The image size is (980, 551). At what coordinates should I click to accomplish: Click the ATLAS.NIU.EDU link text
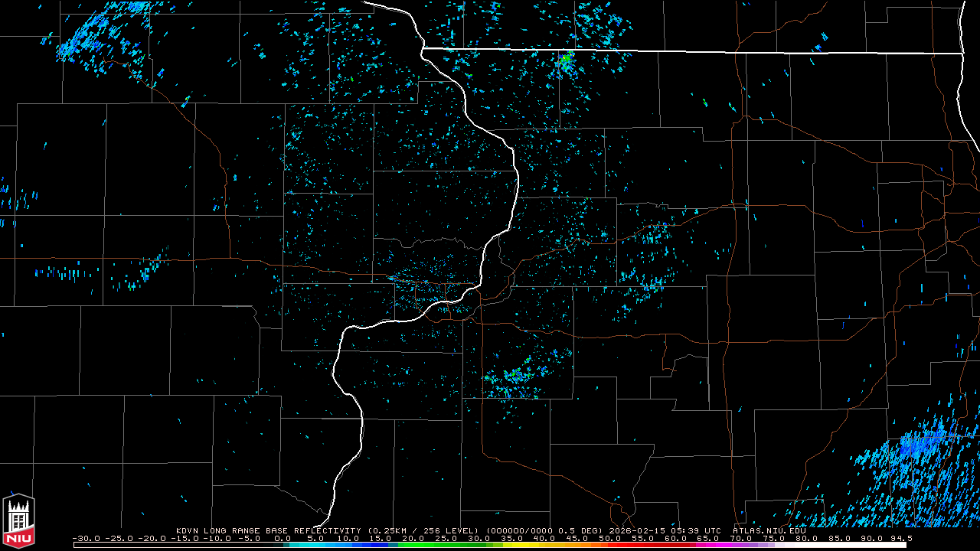click(x=769, y=530)
